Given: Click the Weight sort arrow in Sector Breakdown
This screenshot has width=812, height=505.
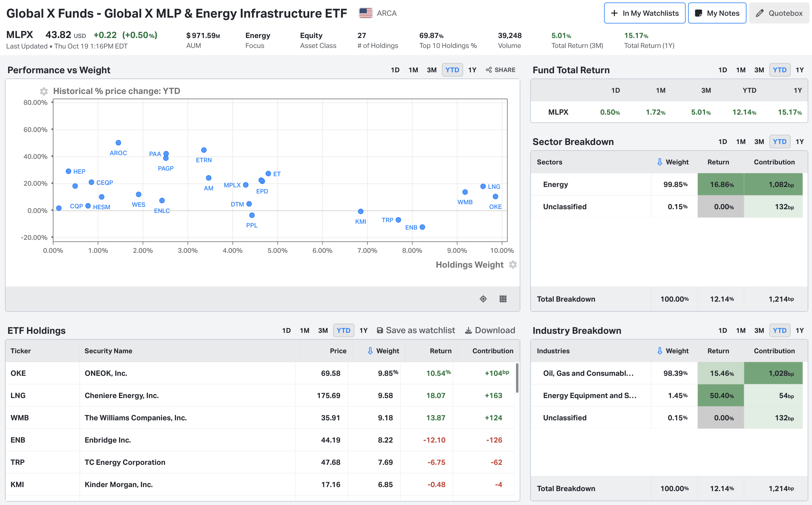Looking at the screenshot, I should point(659,162).
